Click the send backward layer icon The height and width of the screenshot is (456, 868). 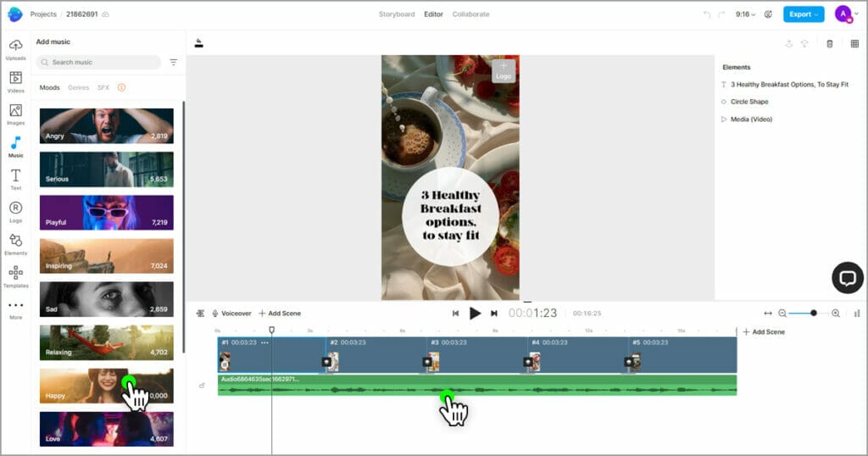[804, 44]
